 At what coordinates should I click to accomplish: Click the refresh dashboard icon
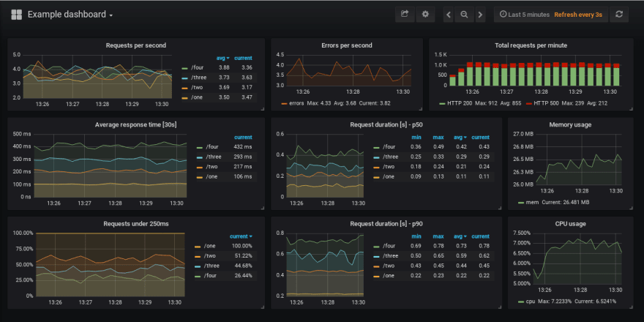619,15
